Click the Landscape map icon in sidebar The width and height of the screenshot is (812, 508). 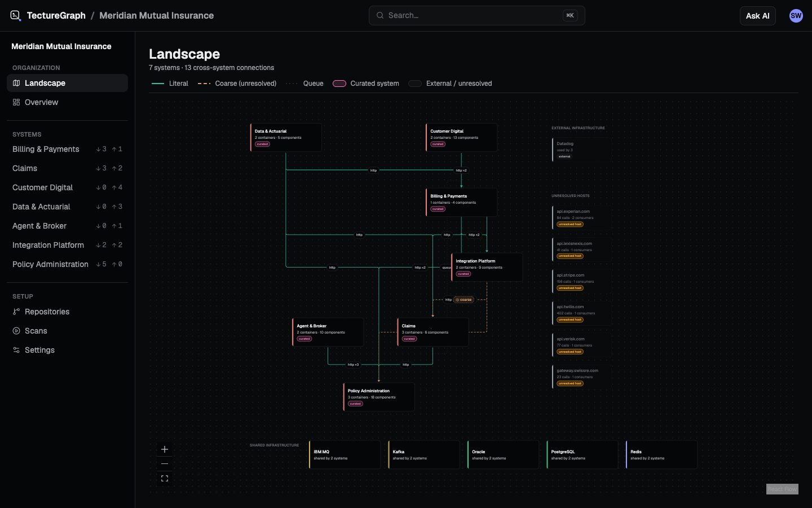tap(16, 83)
